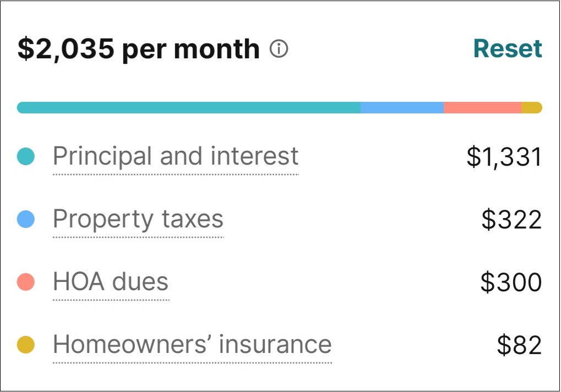Click the yellow end segment of bar
Viewport: 561px width, 392px height.
click(532, 107)
